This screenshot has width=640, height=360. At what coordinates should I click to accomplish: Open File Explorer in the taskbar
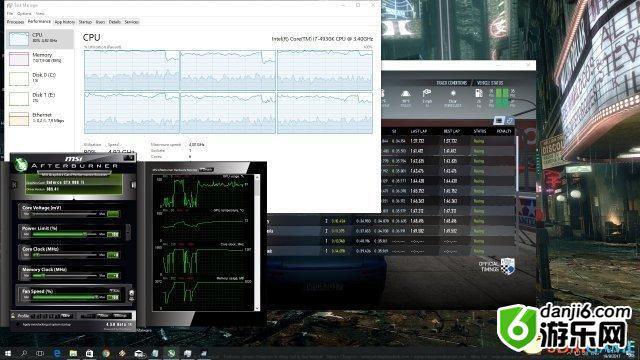(x=73, y=353)
